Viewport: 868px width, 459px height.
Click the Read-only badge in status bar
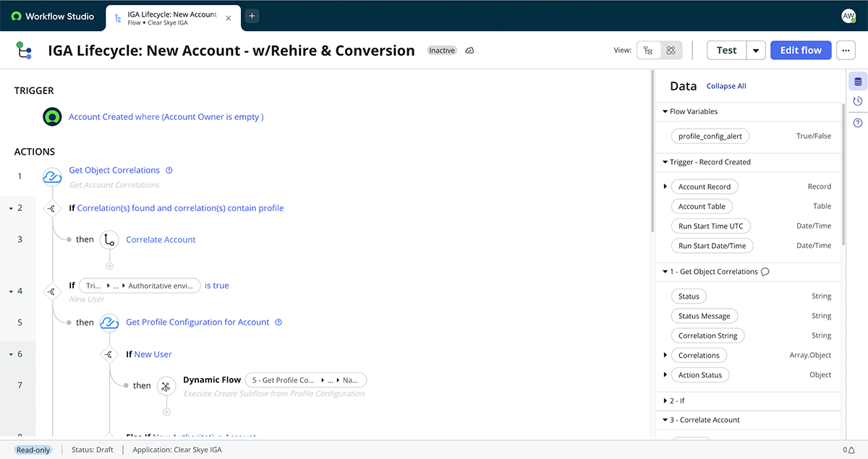[x=33, y=450]
